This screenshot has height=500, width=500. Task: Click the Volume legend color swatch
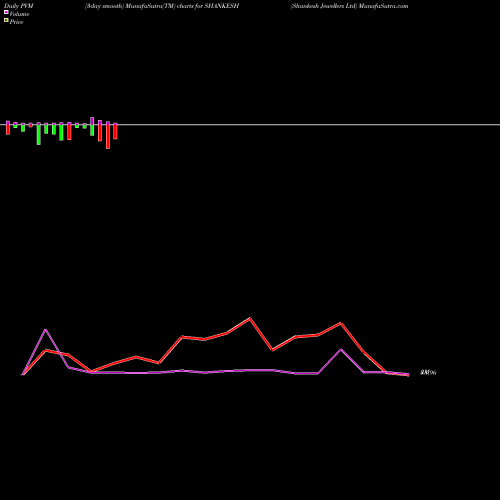6,12
